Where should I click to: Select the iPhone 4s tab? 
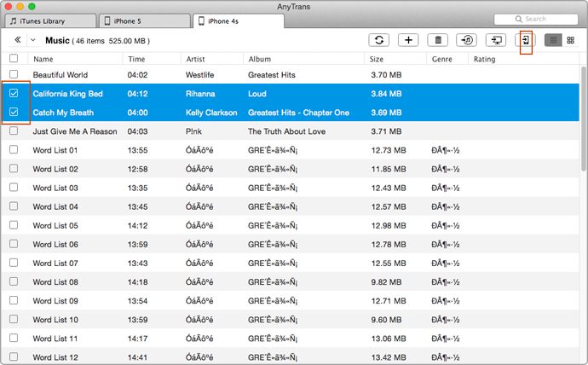pyautogui.click(x=239, y=21)
